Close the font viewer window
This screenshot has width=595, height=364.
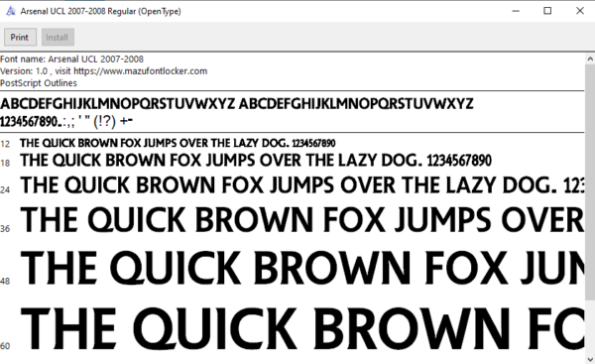tap(579, 11)
